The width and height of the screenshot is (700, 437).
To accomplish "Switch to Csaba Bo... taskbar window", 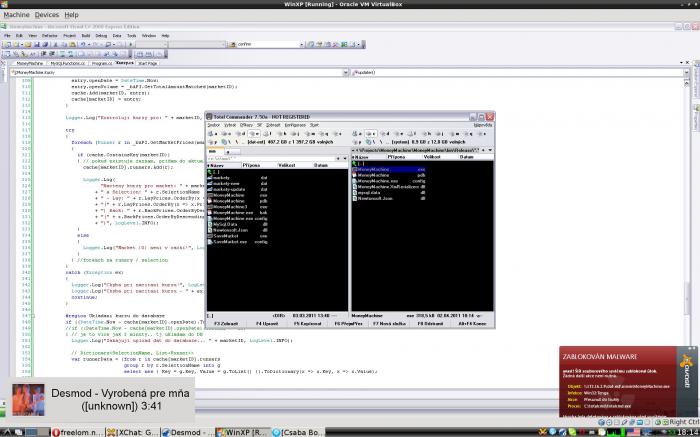I will (x=298, y=432).
